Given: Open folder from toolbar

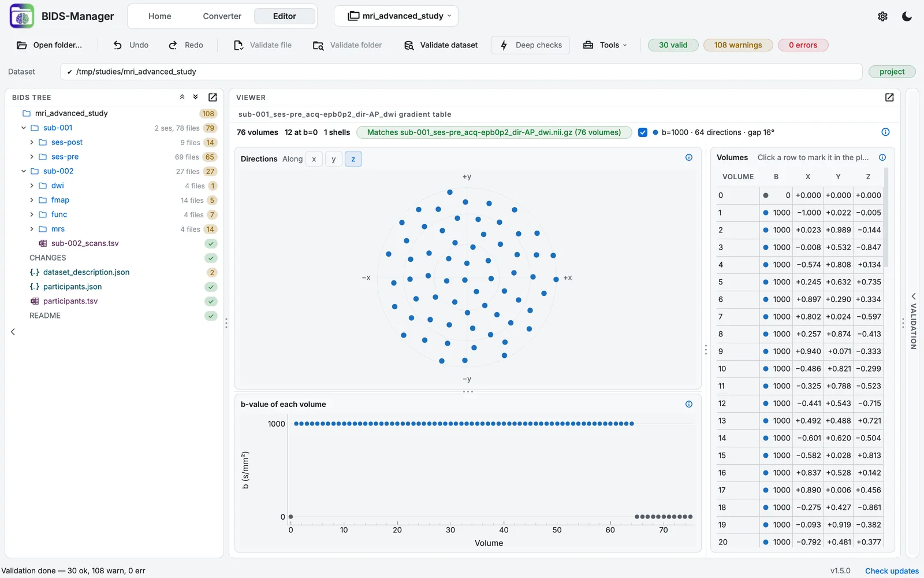Looking at the screenshot, I should (49, 45).
